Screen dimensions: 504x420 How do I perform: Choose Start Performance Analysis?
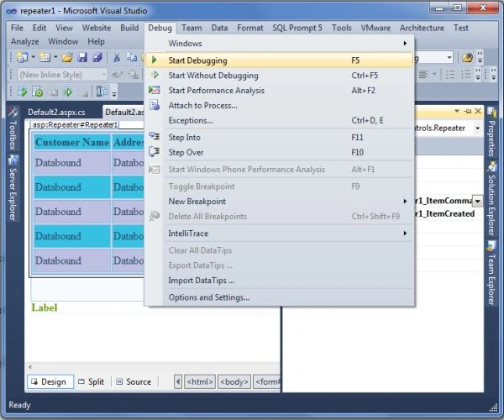tap(279, 90)
